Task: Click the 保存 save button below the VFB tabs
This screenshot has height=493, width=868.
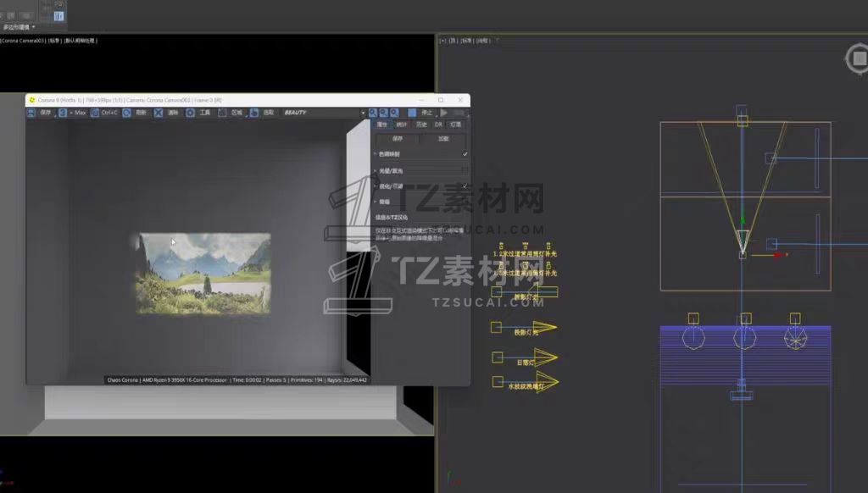Action: click(398, 139)
